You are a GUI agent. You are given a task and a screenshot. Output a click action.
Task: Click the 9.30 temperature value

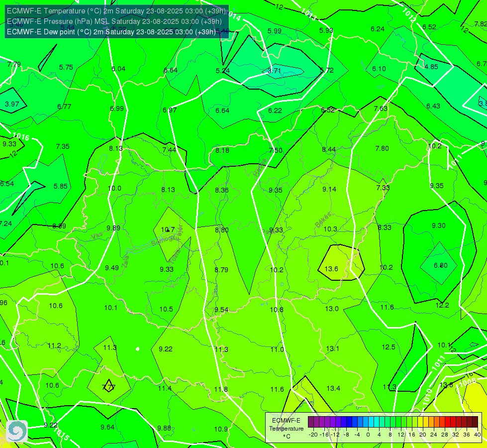(439, 225)
